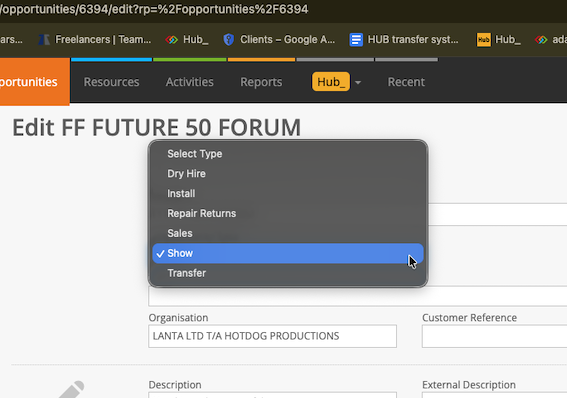Open HUB transfer syst... bookmark
The height and width of the screenshot is (398, 567).
(x=404, y=39)
